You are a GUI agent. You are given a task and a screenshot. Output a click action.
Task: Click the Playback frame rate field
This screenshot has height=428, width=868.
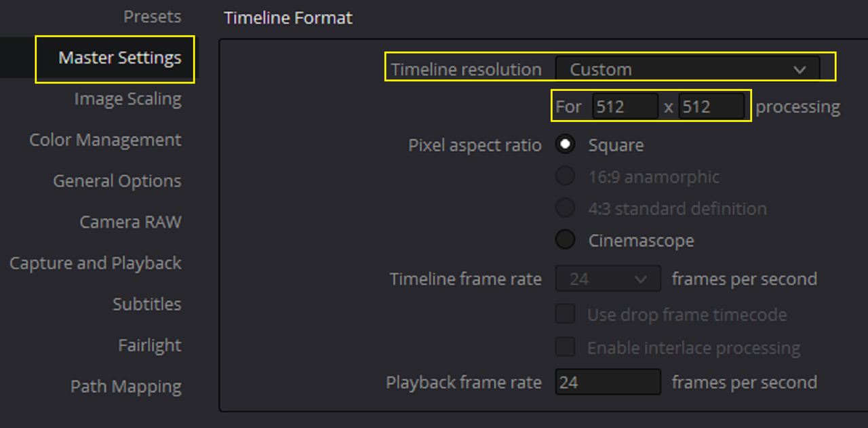coord(608,382)
